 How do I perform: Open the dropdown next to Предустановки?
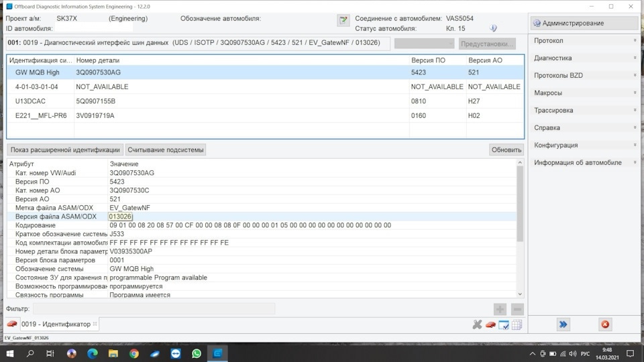[424, 43]
